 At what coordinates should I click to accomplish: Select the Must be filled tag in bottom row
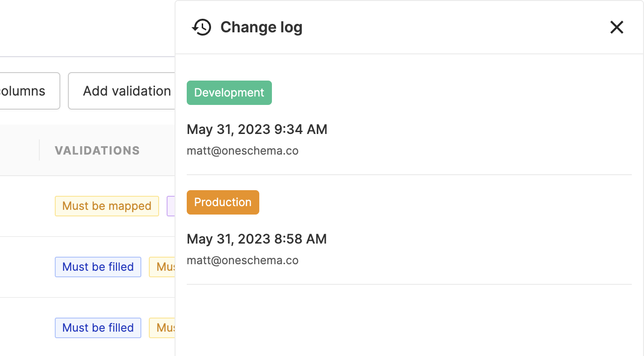98,328
